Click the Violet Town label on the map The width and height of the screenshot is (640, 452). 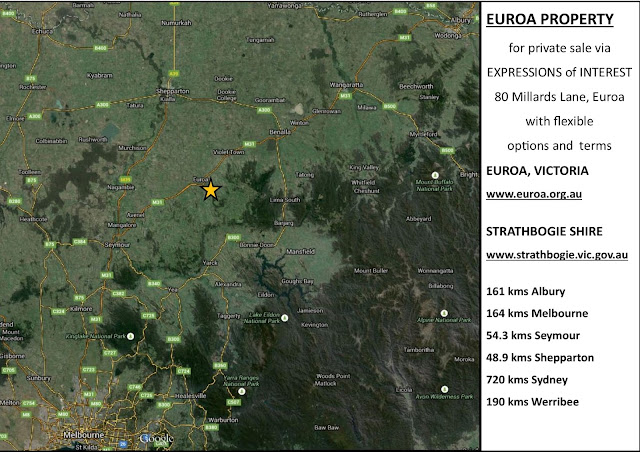pos(229,152)
